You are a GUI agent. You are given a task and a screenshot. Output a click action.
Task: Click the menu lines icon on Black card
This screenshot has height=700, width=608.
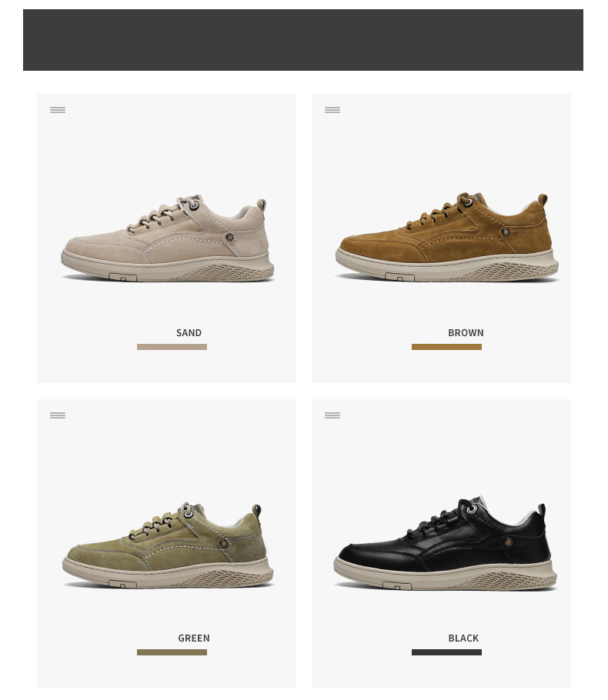tap(332, 415)
